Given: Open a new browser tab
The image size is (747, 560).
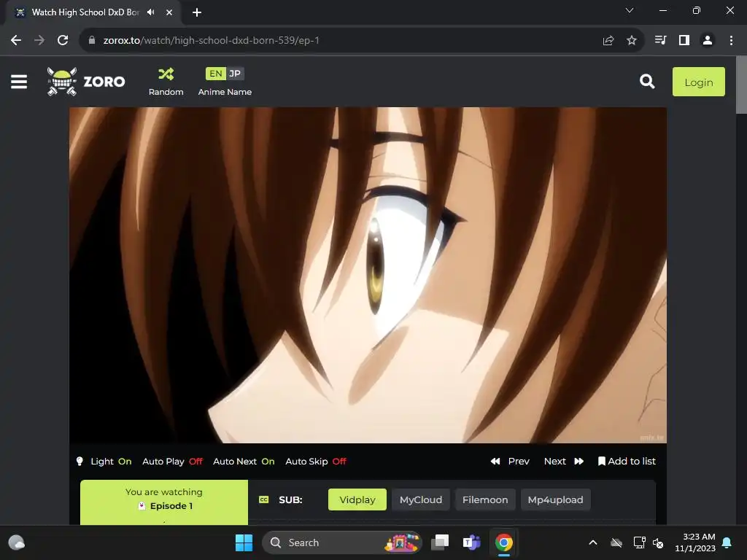Looking at the screenshot, I should 197,12.
